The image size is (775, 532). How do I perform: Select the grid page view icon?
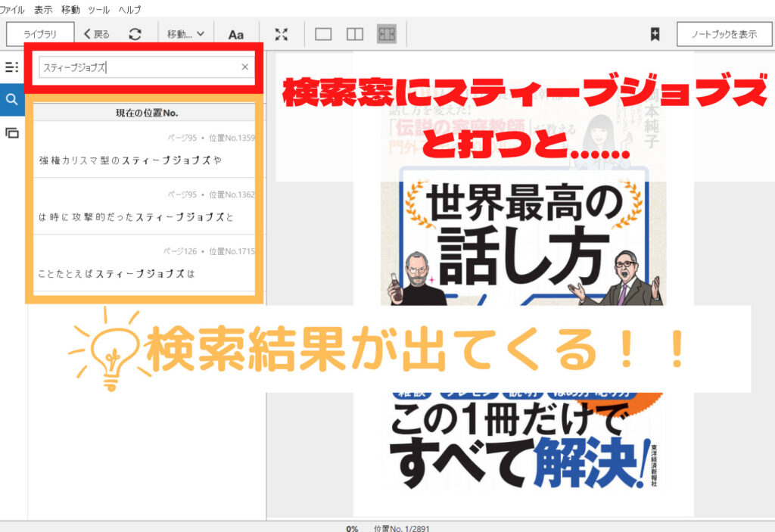(x=387, y=34)
